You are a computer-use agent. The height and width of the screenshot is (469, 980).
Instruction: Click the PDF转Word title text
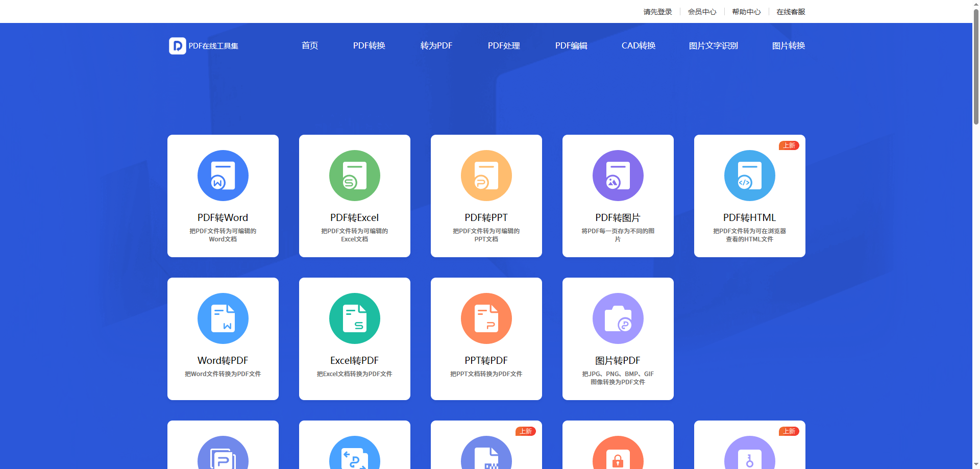[223, 217]
